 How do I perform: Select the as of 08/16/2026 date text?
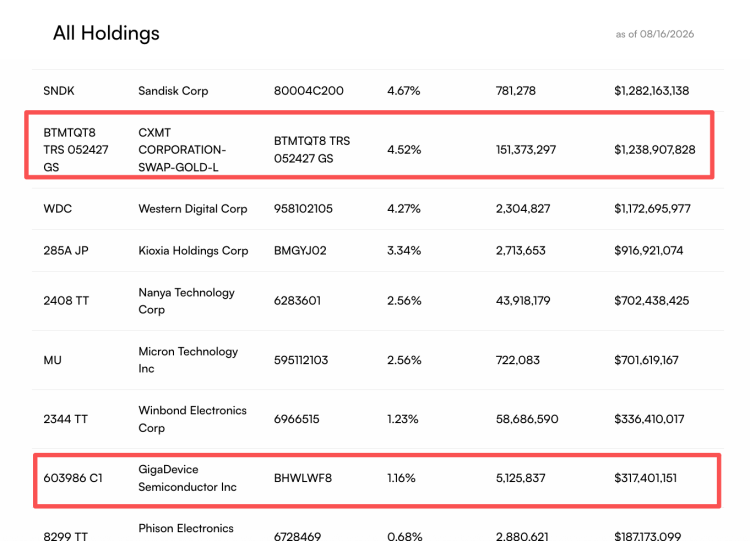[654, 34]
